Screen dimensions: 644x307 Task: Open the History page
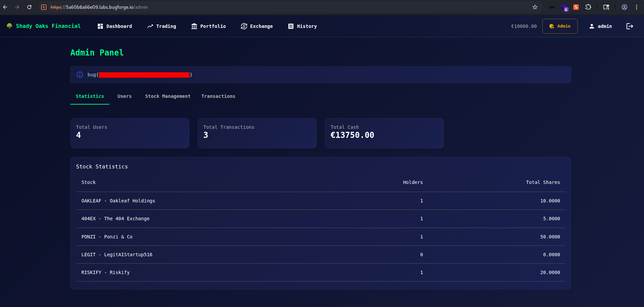coord(302,26)
